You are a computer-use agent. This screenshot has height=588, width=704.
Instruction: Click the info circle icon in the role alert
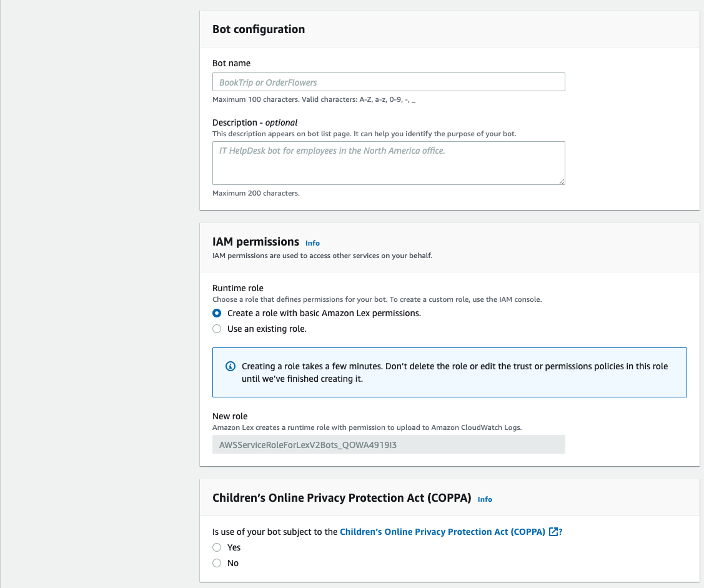click(231, 366)
